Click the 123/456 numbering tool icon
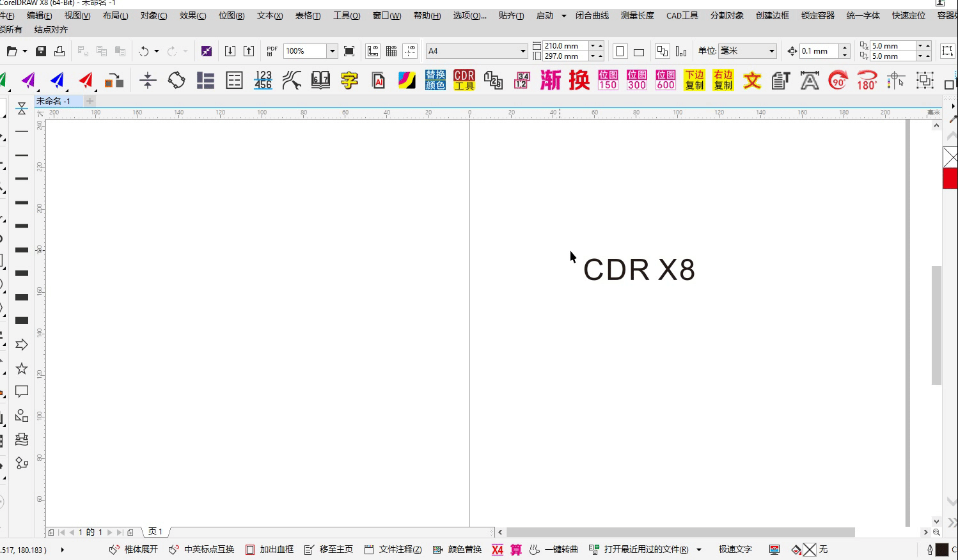This screenshot has height=560, width=958. pyautogui.click(x=263, y=80)
